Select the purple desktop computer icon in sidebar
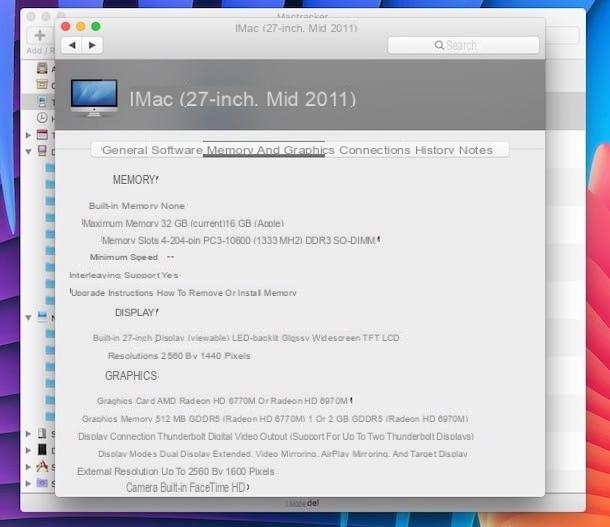This screenshot has height=527, width=610. click(x=42, y=151)
